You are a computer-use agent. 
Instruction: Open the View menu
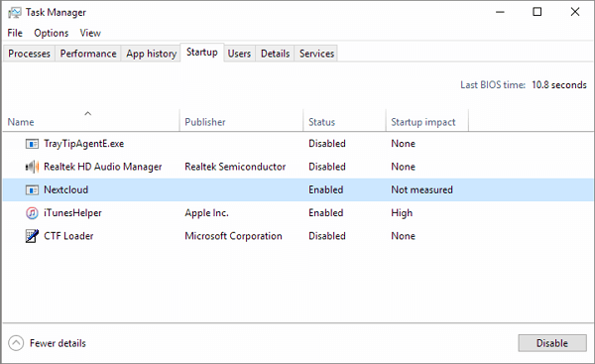click(90, 33)
